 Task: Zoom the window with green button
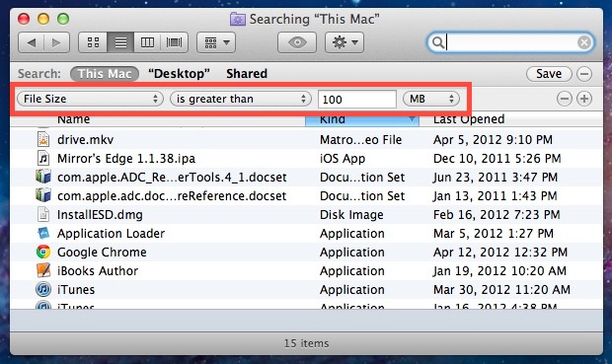pyautogui.click(x=63, y=19)
